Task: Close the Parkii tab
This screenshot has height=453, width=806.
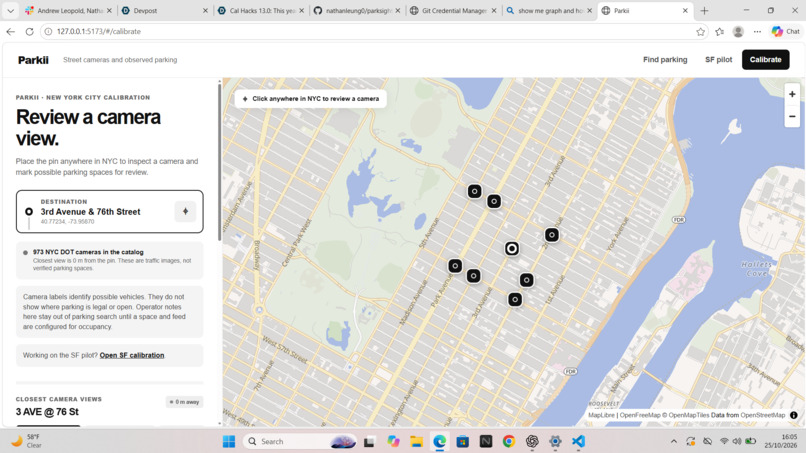Action: click(685, 10)
